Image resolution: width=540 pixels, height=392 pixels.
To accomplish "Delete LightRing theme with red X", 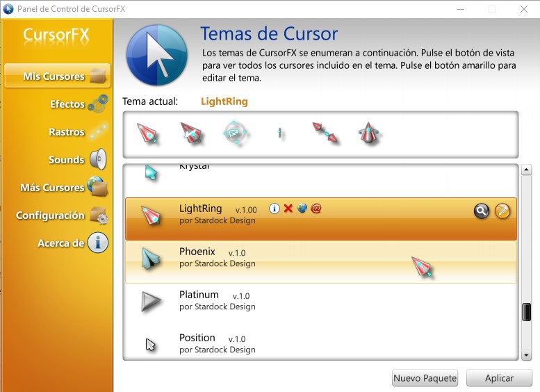I will (x=288, y=209).
